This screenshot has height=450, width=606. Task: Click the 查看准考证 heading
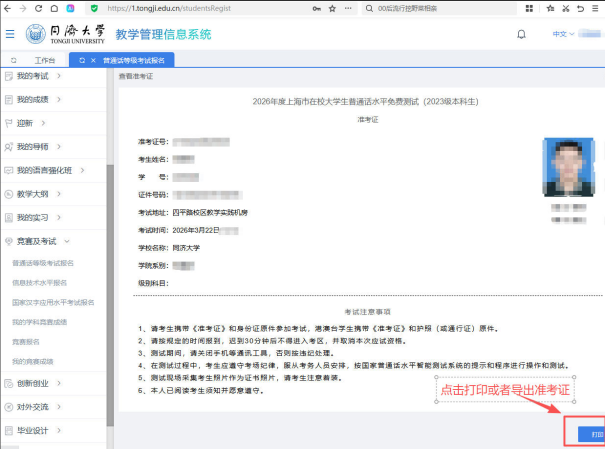point(136,76)
